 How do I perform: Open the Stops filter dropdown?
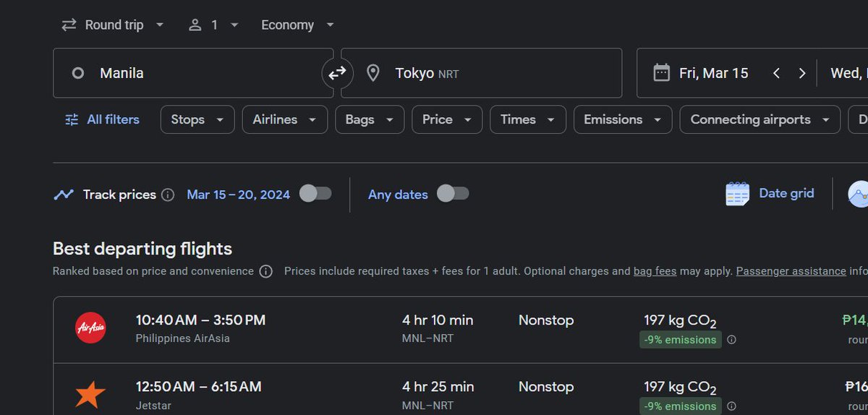pyautogui.click(x=197, y=119)
